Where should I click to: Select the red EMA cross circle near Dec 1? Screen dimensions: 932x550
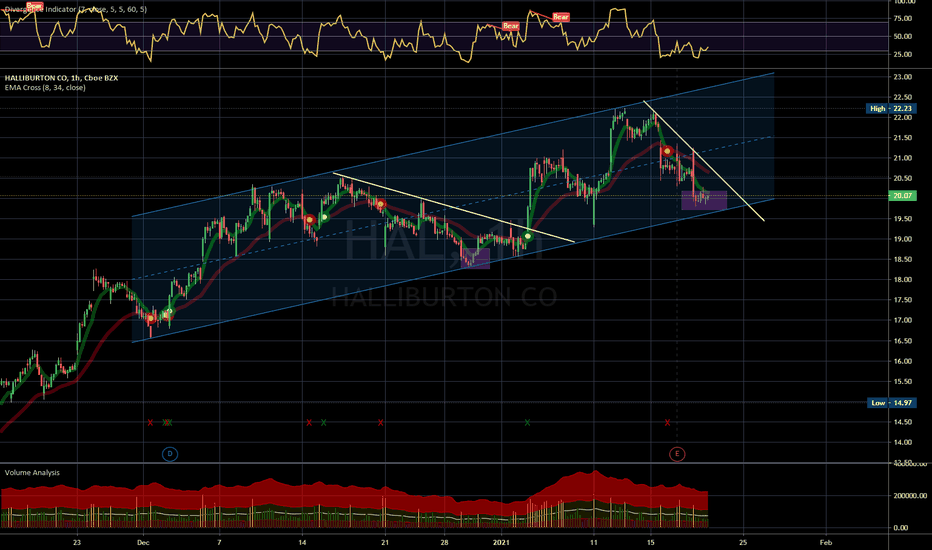pos(150,318)
